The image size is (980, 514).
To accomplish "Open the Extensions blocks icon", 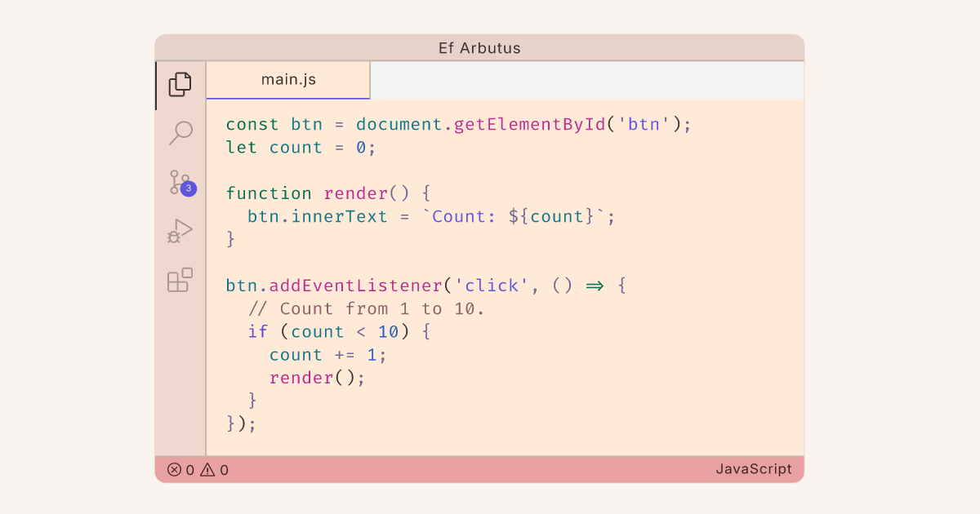I will coord(180,280).
